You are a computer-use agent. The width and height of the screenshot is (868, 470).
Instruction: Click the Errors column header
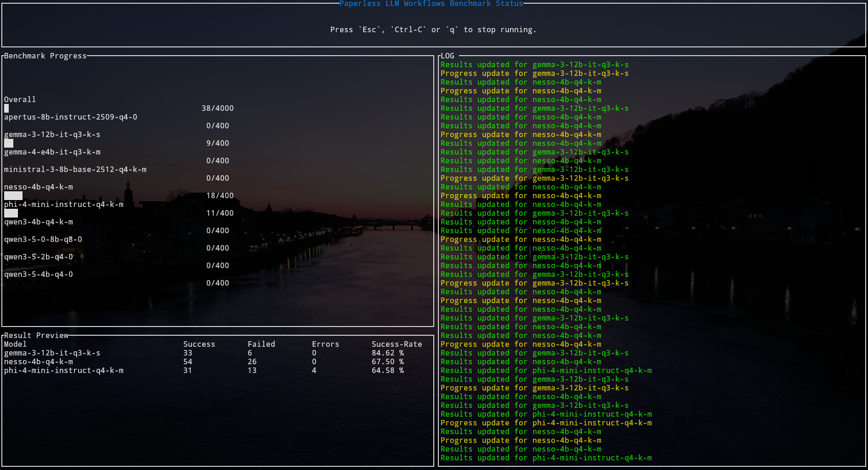(x=325, y=344)
